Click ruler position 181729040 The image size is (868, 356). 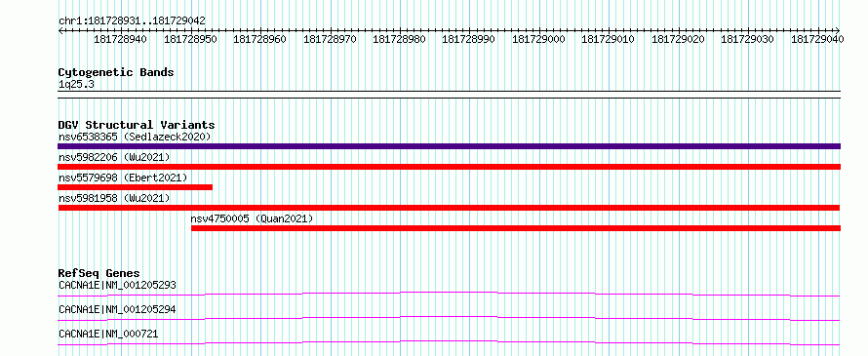click(x=817, y=39)
